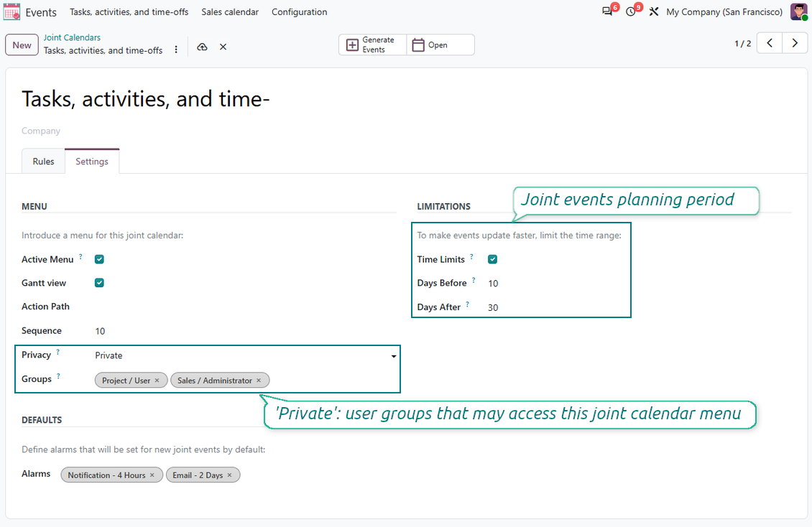Discard changes with the X icon

coord(223,47)
